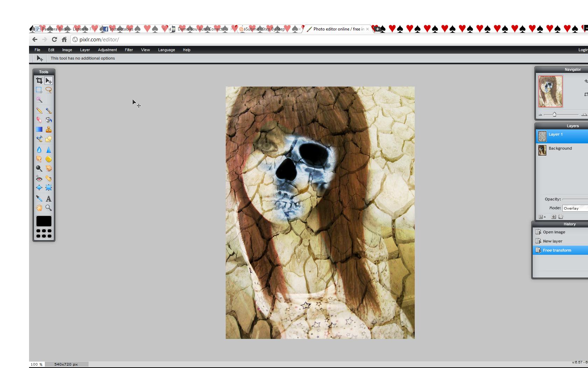Adjust the Navigator zoom slider handle
The image size is (588, 368).
[554, 114]
